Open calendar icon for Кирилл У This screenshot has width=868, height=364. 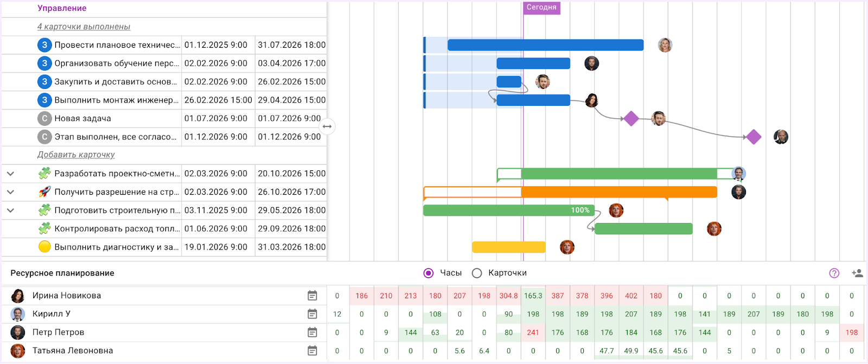(312, 314)
